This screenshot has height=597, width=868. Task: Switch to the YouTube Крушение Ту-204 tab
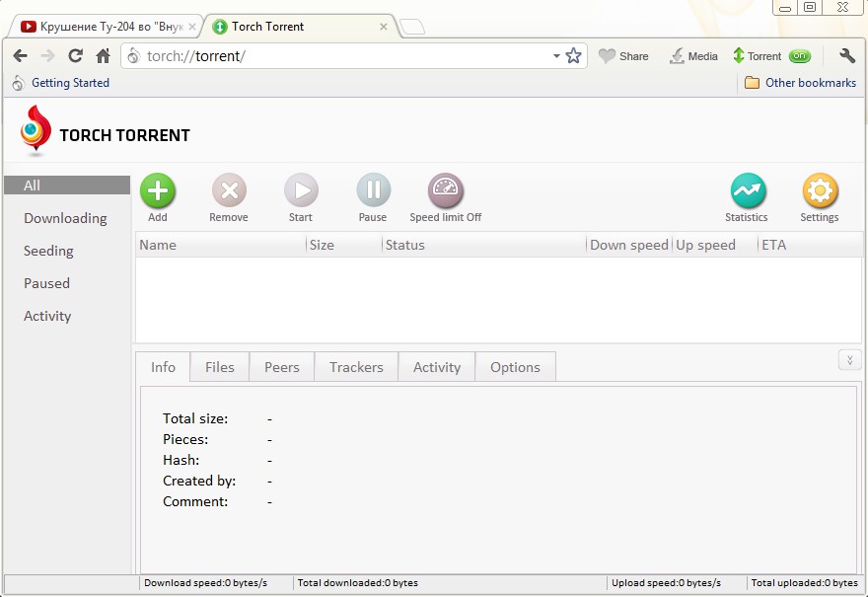tap(106, 27)
